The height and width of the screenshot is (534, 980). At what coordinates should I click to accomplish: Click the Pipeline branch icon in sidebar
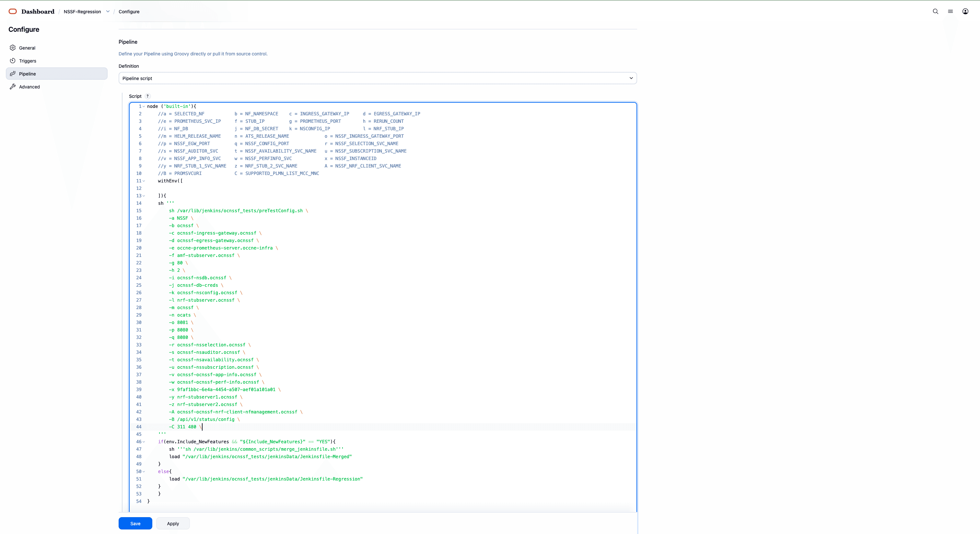click(13, 74)
